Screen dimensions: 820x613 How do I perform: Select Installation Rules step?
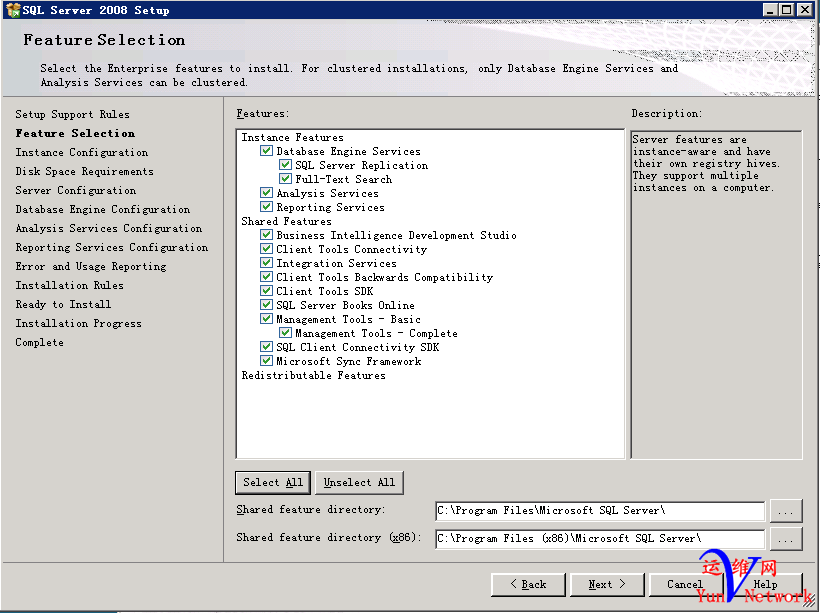(x=69, y=285)
